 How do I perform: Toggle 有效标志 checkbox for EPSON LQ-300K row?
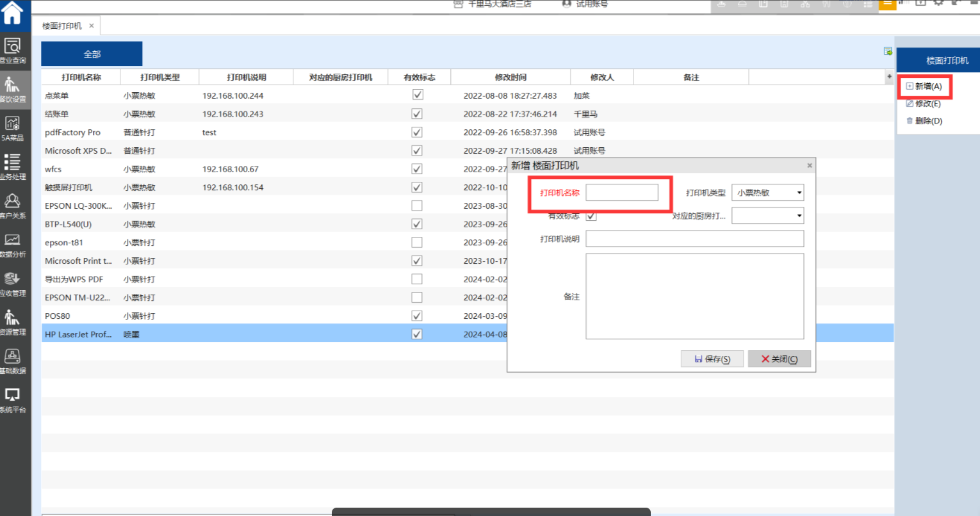click(417, 206)
